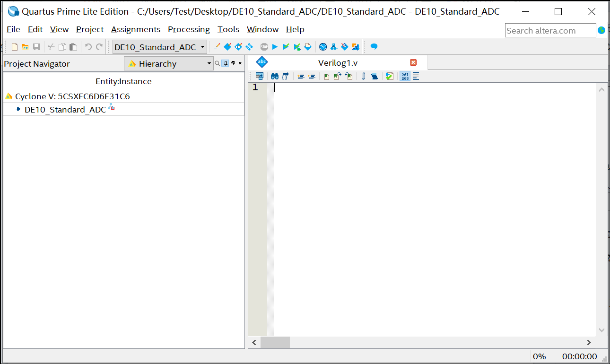Stop processing with the STOP icon
Viewport: 610px width, 364px height.
click(264, 47)
